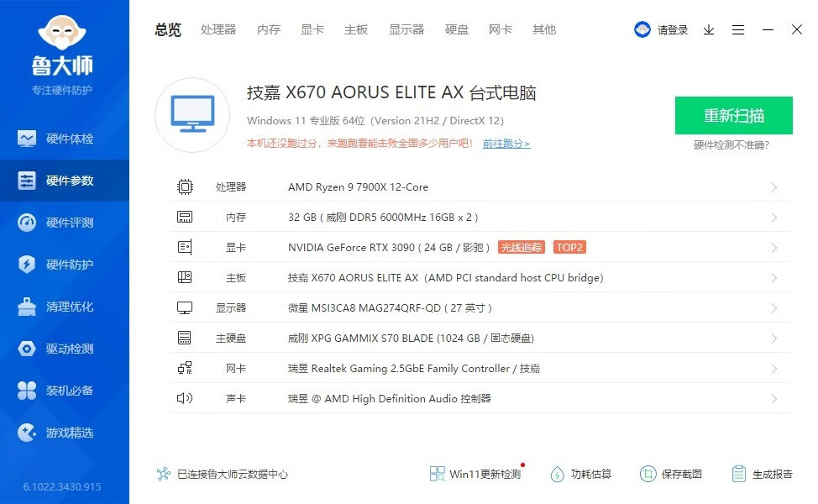Open 硬件防护 shield section
Screen dimensions: 818x504
[65, 265]
